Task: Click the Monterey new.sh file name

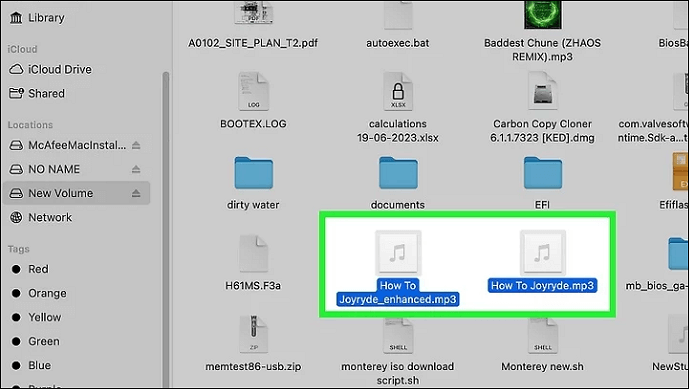Action: tap(543, 367)
